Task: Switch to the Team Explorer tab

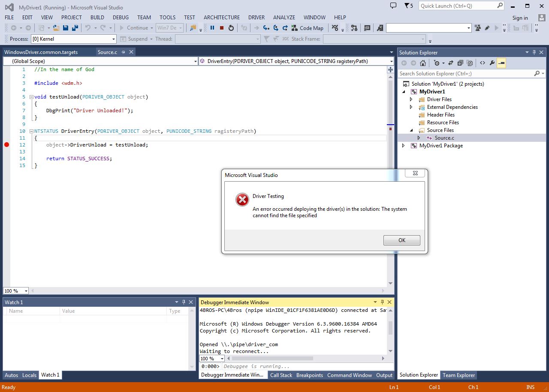Action: click(459, 375)
